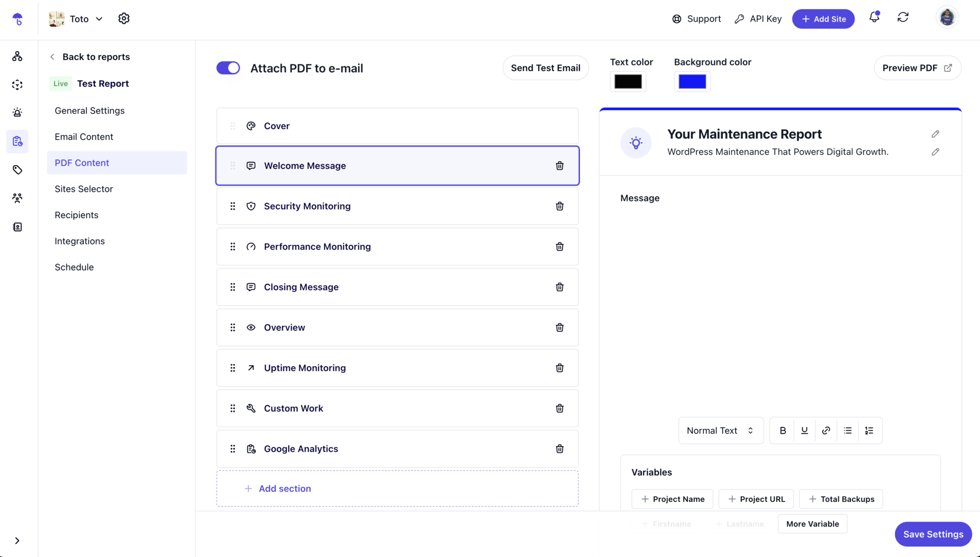Apply underline formatting in the editor toolbar
The image size is (980, 557).
[804, 430]
